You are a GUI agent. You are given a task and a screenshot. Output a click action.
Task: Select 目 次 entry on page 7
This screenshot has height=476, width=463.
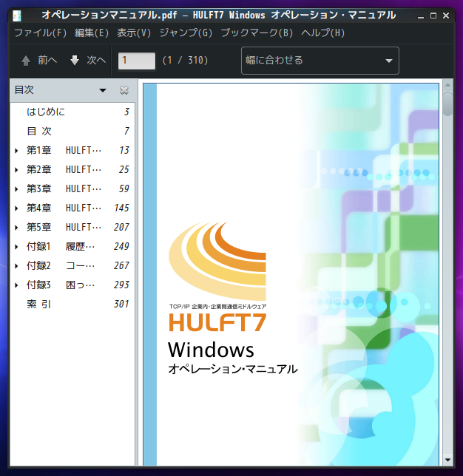pyautogui.click(x=72, y=131)
